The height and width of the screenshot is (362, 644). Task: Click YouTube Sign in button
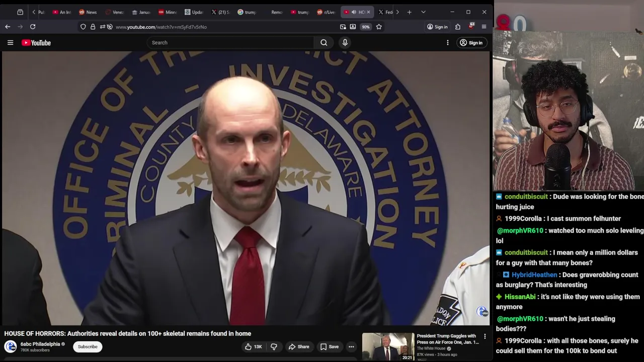pyautogui.click(x=471, y=43)
